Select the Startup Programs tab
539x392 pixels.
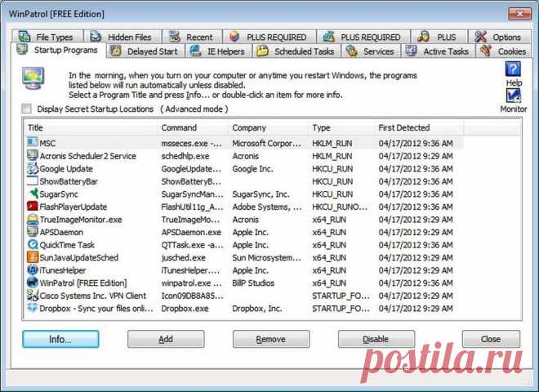[59, 50]
